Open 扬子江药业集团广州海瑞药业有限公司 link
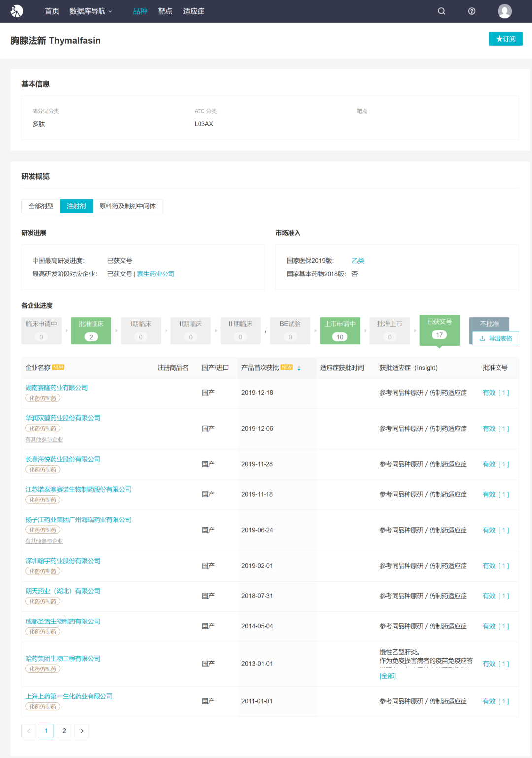Screen dimensions: 532x758 click(78, 520)
